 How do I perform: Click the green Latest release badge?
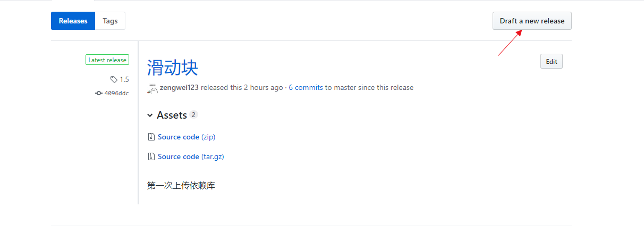coord(107,60)
